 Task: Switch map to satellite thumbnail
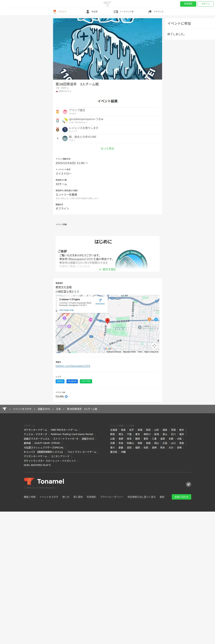click(61, 348)
